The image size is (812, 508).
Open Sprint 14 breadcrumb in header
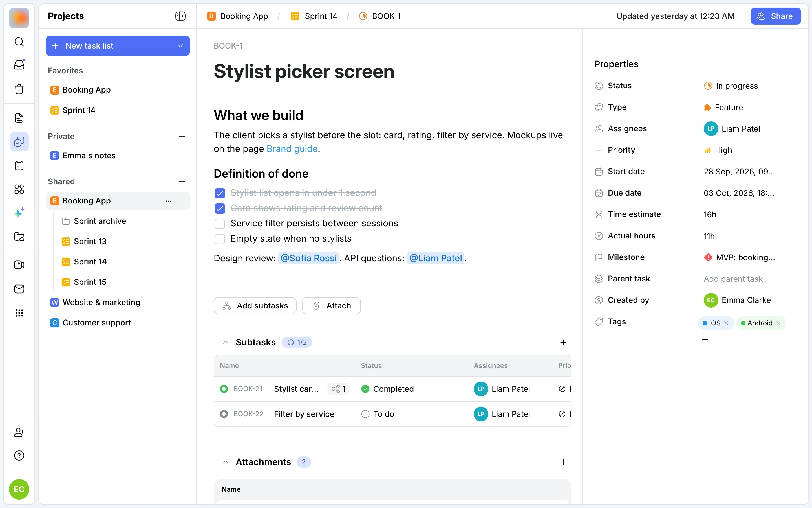click(x=314, y=16)
